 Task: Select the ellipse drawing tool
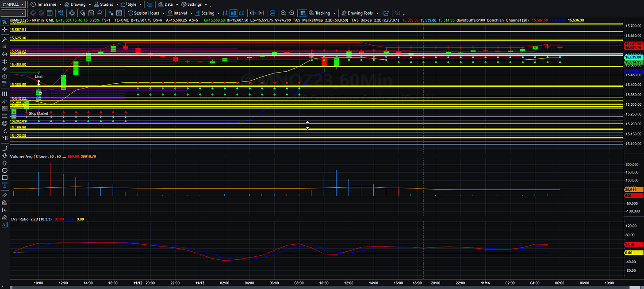(4, 170)
